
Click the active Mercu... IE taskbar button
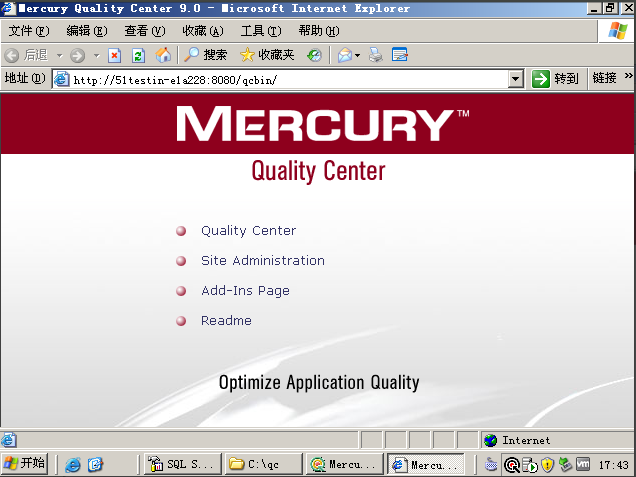(x=425, y=464)
